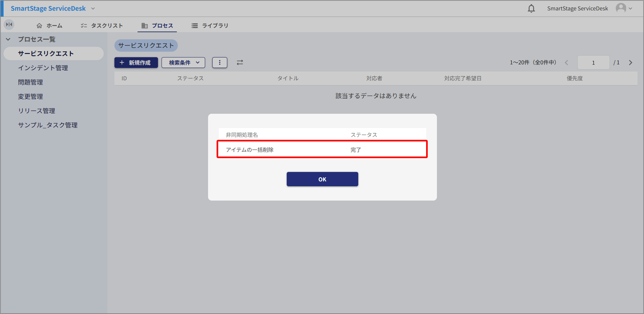
Task: Click the three-dot more options button
Action: tap(219, 63)
